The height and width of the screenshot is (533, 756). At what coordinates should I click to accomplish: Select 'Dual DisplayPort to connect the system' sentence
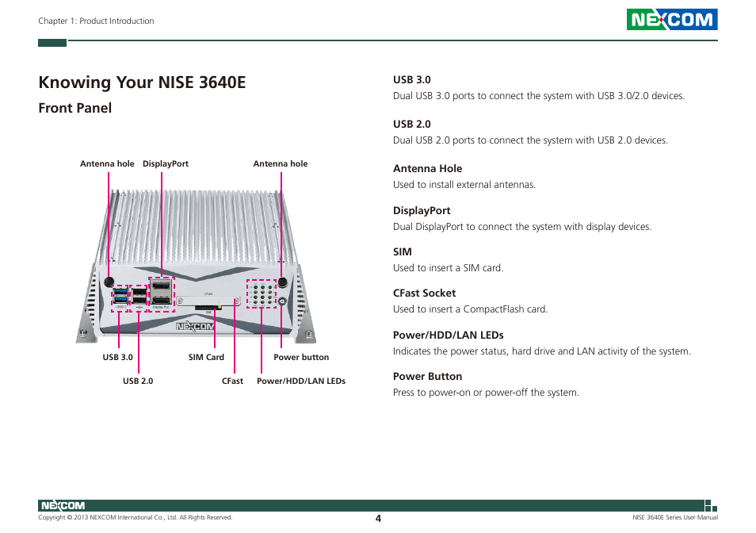tap(522, 227)
